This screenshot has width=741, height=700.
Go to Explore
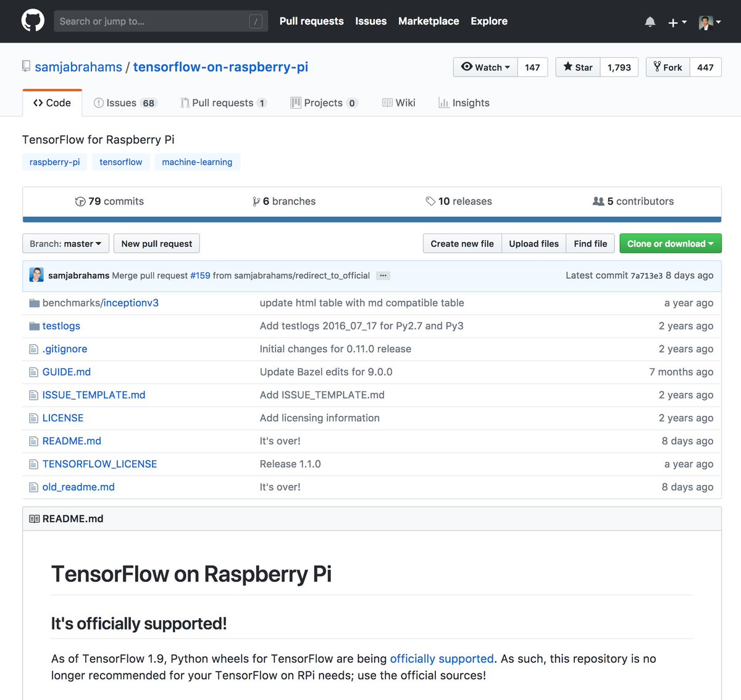click(x=489, y=21)
